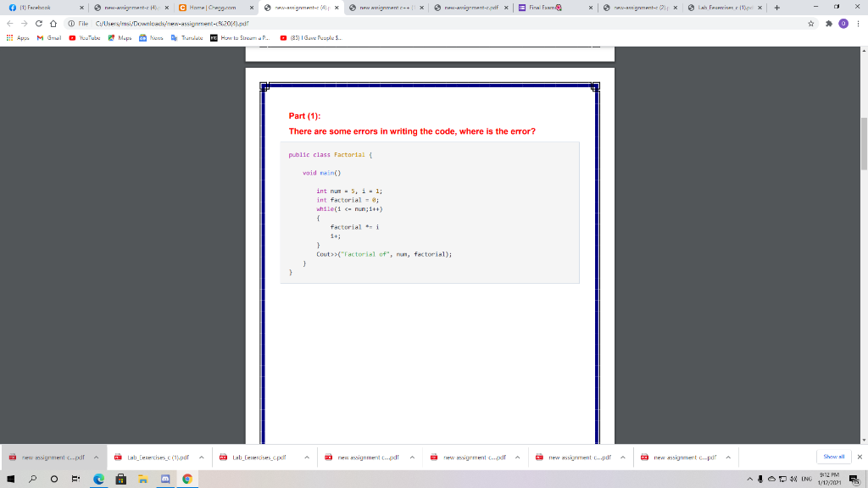The width and height of the screenshot is (868, 488).
Task: Show hidden system tray icons
Action: 749,480
